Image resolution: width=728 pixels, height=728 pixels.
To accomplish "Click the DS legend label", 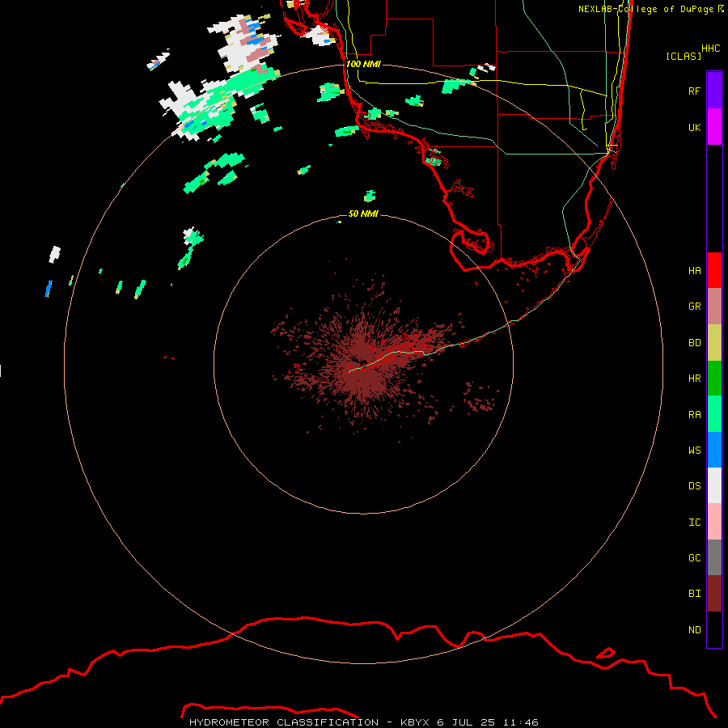I will click(694, 486).
